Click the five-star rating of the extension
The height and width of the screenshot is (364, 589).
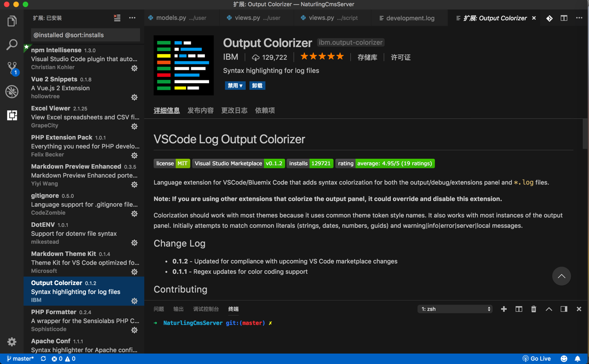[x=322, y=57]
